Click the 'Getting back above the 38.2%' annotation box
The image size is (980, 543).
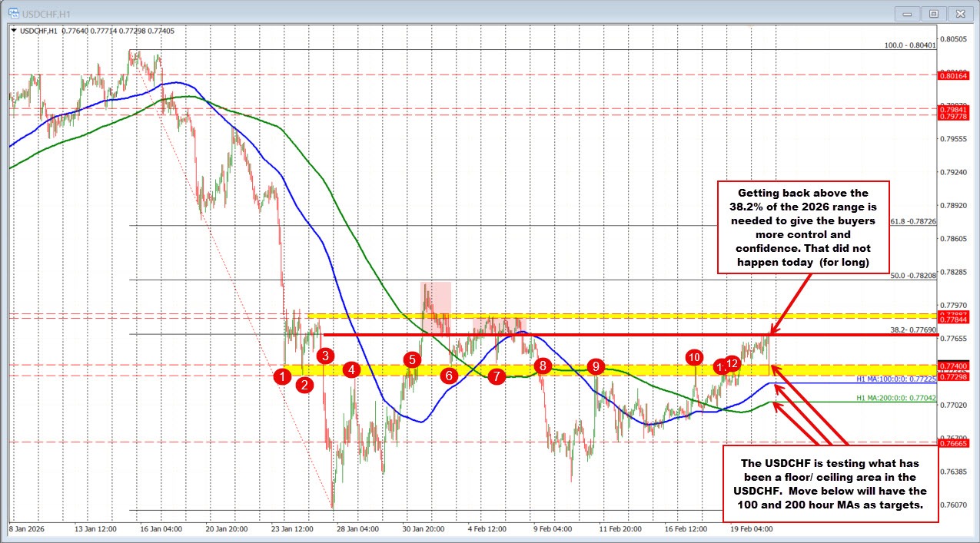803,227
